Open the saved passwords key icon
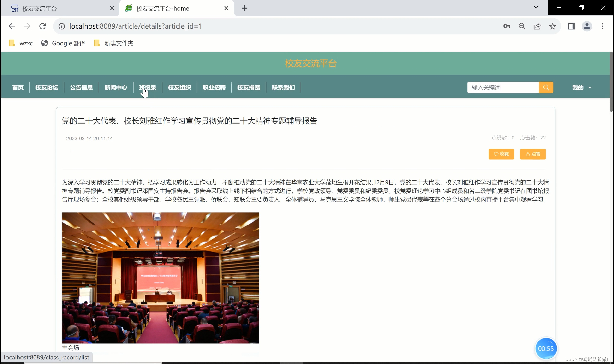 pos(507,26)
